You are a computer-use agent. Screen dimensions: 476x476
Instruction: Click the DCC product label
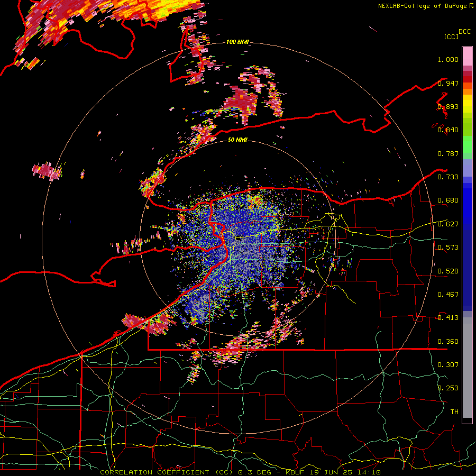click(x=464, y=32)
